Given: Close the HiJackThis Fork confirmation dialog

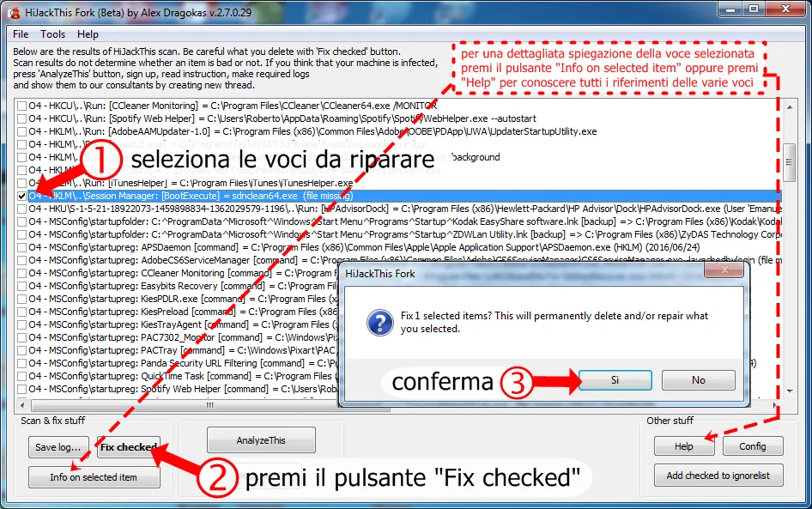Looking at the screenshot, I should [x=724, y=270].
